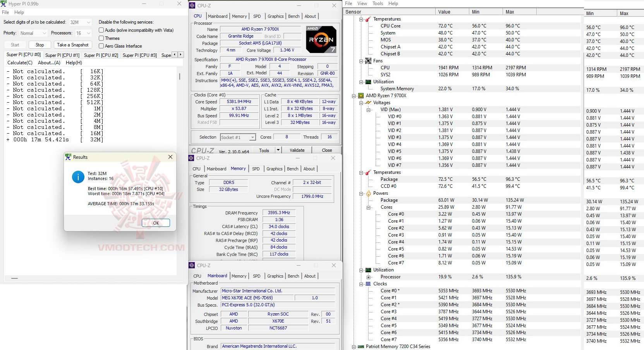Open About tab in top CPU-Z window
This screenshot has width=644, height=350.
310,16
